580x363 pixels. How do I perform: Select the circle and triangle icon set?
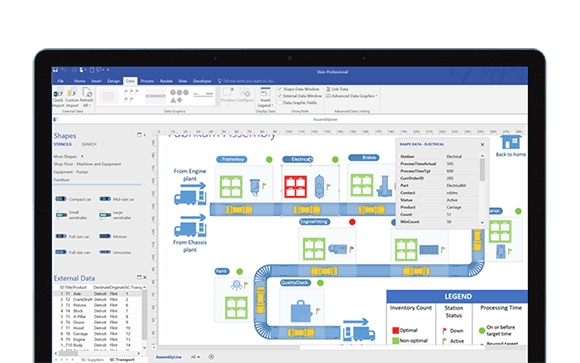coord(179,96)
